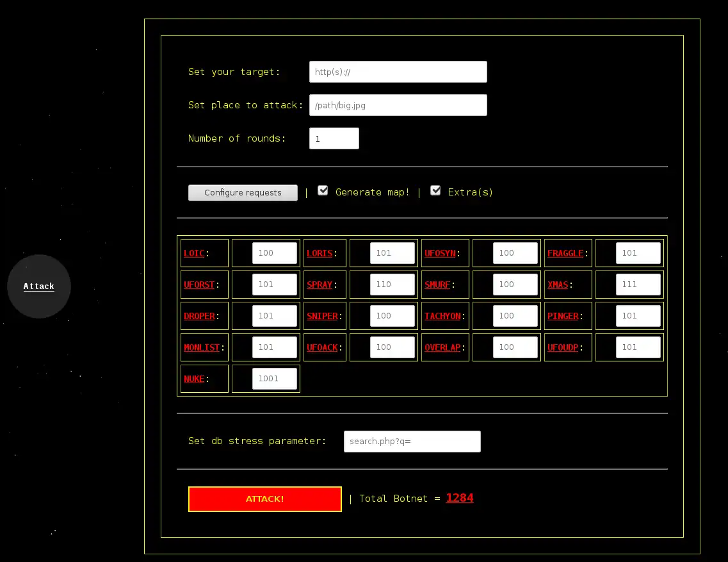
Task: Open the FRAGGLE link
Action: [565, 253]
